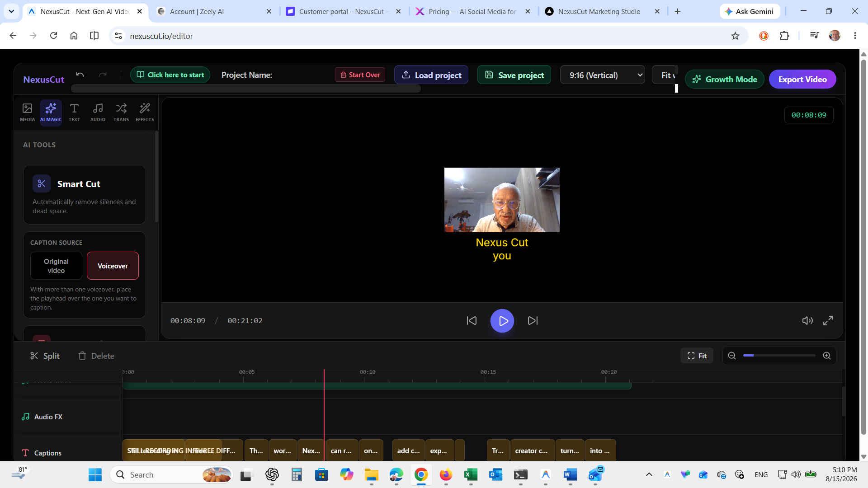Switch to NexusCut Marketing Studio tab
The height and width of the screenshot is (488, 868).
click(x=602, y=11)
